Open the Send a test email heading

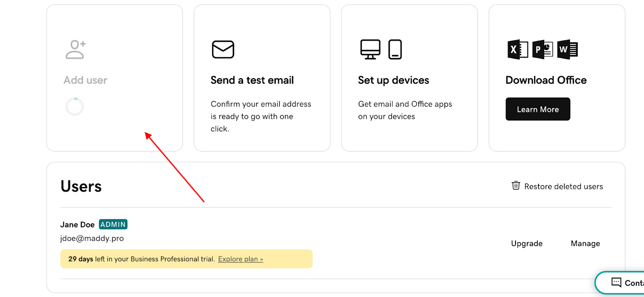coord(252,80)
